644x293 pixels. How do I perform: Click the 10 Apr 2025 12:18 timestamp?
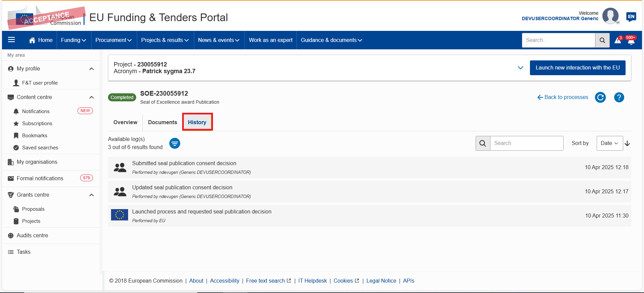point(606,167)
